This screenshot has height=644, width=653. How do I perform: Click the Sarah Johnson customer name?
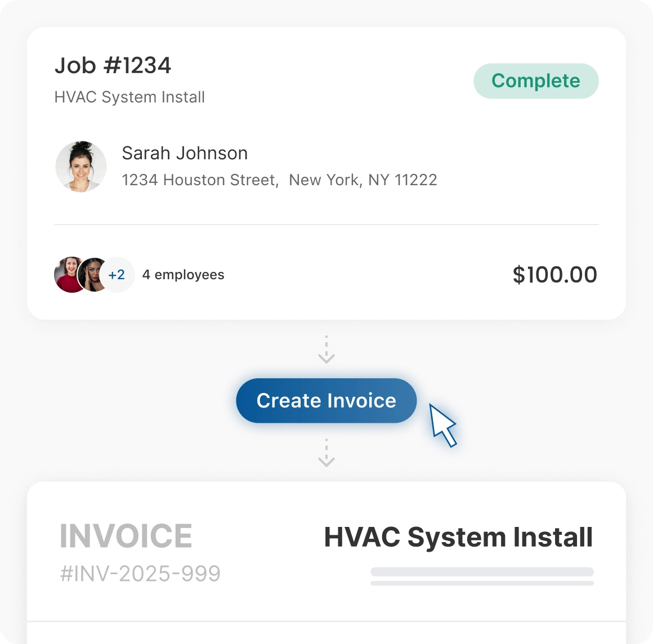(185, 153)
